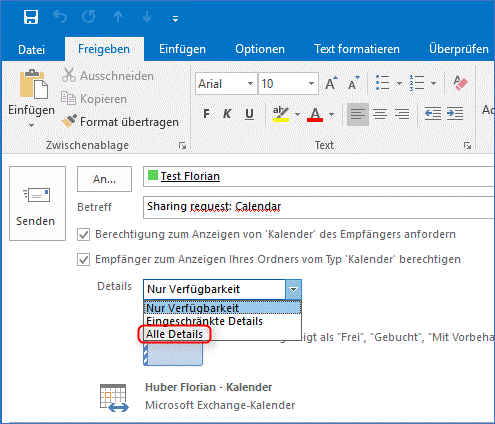Image resolution: width=495 pixels, height=424 pixels.
Task: Open the Text group dialog launcher
Action: tap(467, 145)
